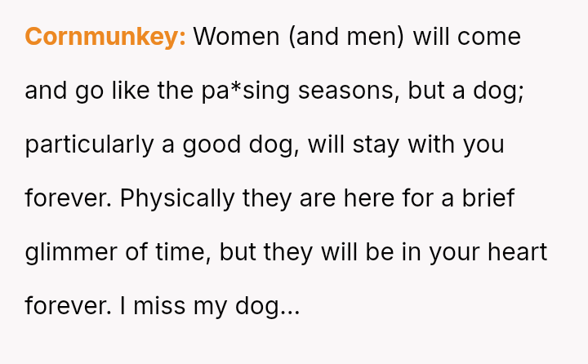Click the word "miss" in last line
This screenshot has width=588, height=364.
point(159,306)
